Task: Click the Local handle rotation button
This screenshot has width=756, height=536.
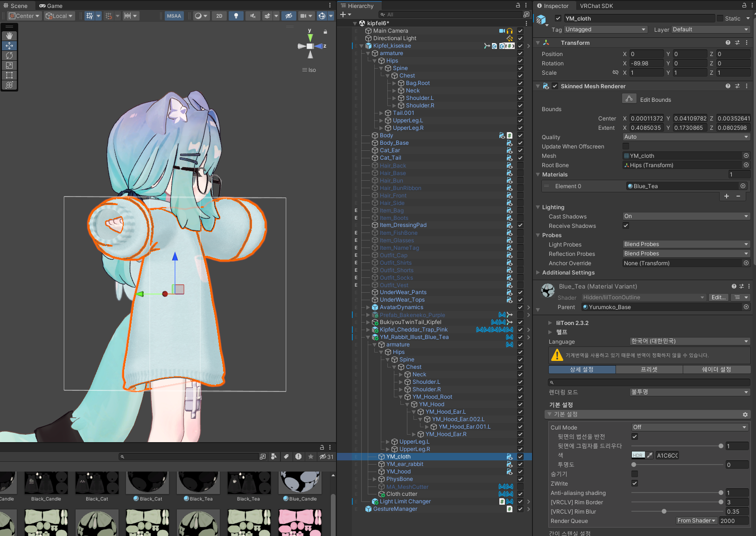Action: click(x=59, y=16)
